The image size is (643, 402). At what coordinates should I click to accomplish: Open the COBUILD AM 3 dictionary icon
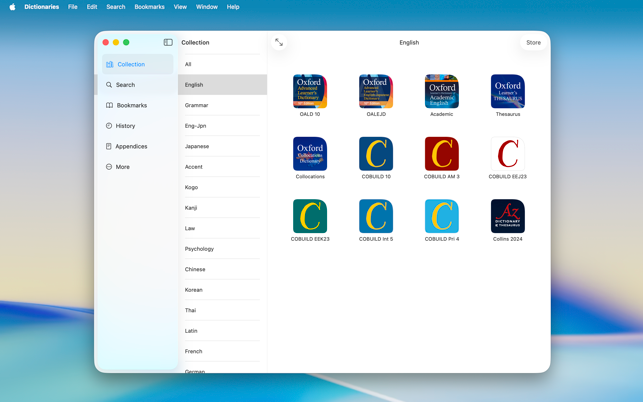(x=442, y=153)
